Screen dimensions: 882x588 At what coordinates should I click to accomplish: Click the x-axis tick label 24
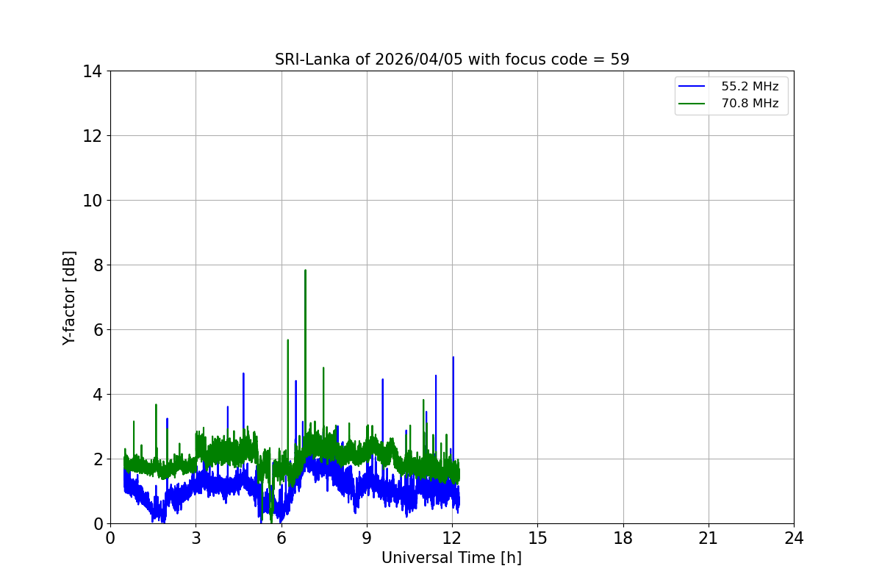(x=794, y=538)
